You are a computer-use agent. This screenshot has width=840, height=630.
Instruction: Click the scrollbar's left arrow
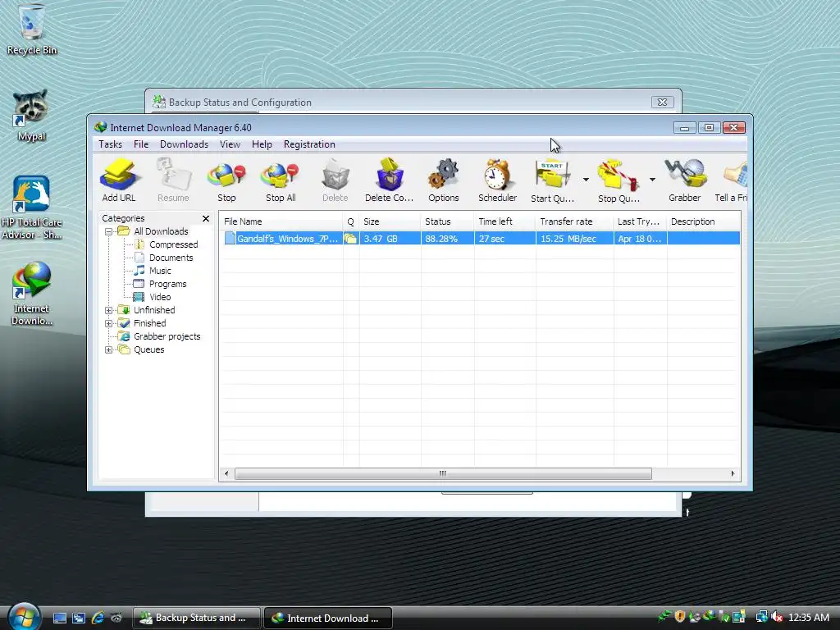pos(226,473)
